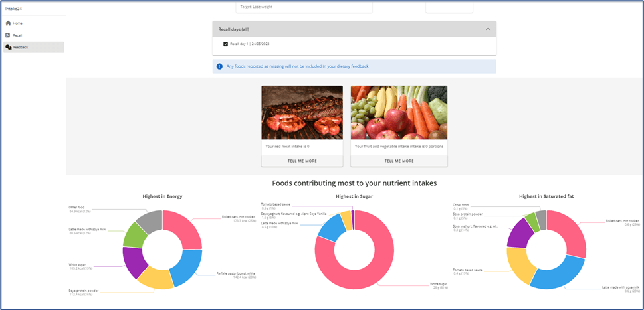Click 'Tomato based sauce' 0.5 g label
Viewport: 644px width, 310px height.
274,206
